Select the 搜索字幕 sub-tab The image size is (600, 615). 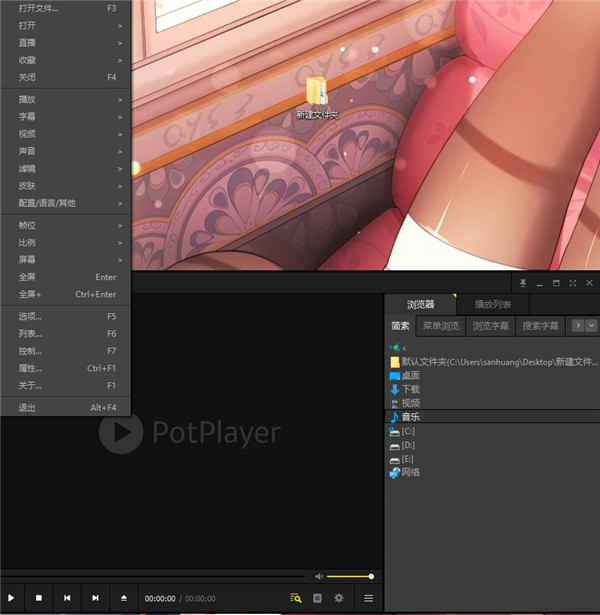coord(540,326)
